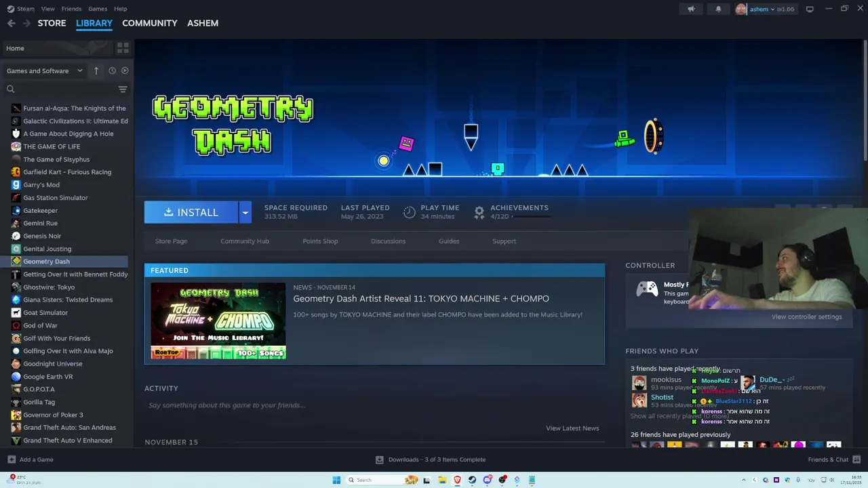Expand the Games and Software dropdown
868x488 pixels.
coord(44,70)
